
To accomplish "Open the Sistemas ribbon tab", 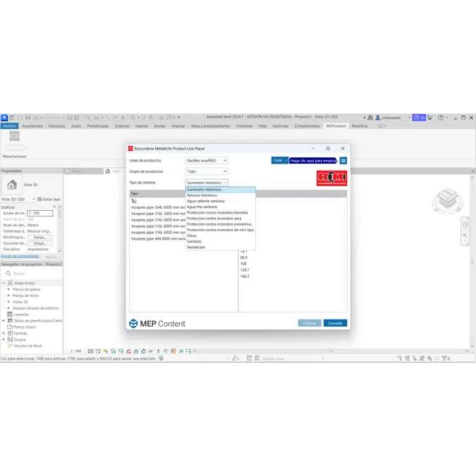I will tap(122, 126).
